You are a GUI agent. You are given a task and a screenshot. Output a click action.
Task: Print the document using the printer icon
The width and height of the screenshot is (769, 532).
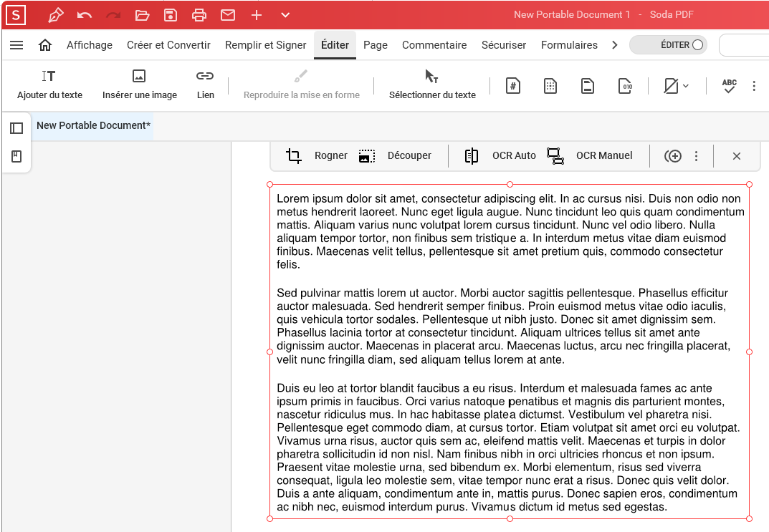tap(199, 15)
